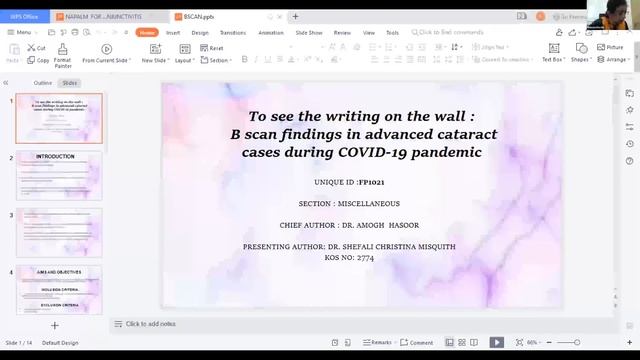Switch to the BSCAN.pptx document tab
This screenshot has height=360, width=640.
pyautogui.click(x=229, y=17)
